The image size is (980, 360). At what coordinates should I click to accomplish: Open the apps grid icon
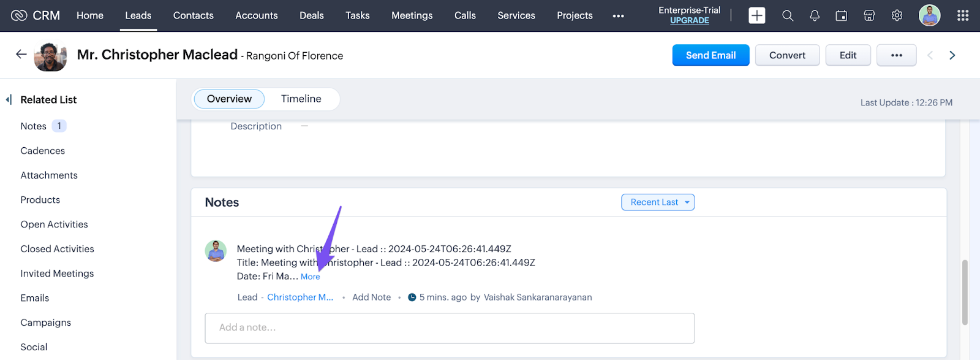(963, 16)
